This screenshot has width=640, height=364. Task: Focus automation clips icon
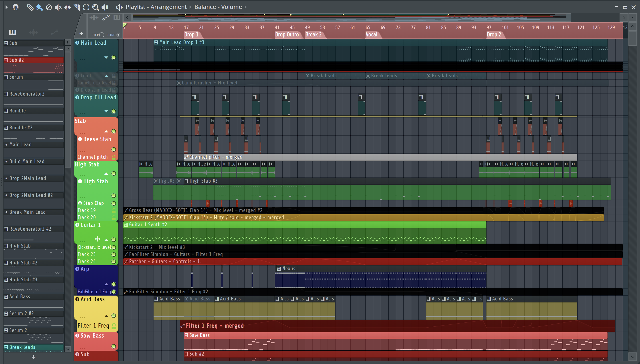click(x=106, y=18)
